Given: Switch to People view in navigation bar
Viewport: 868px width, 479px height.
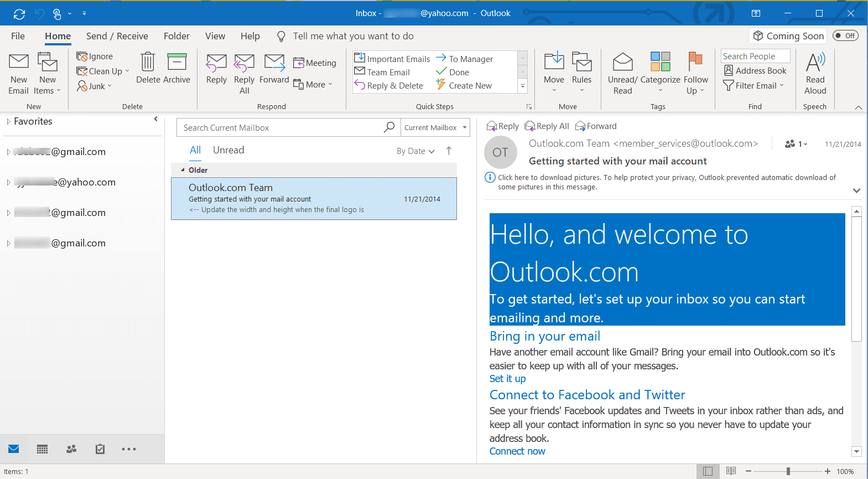Looking at the screenshot, I should [x=71, y=449].
